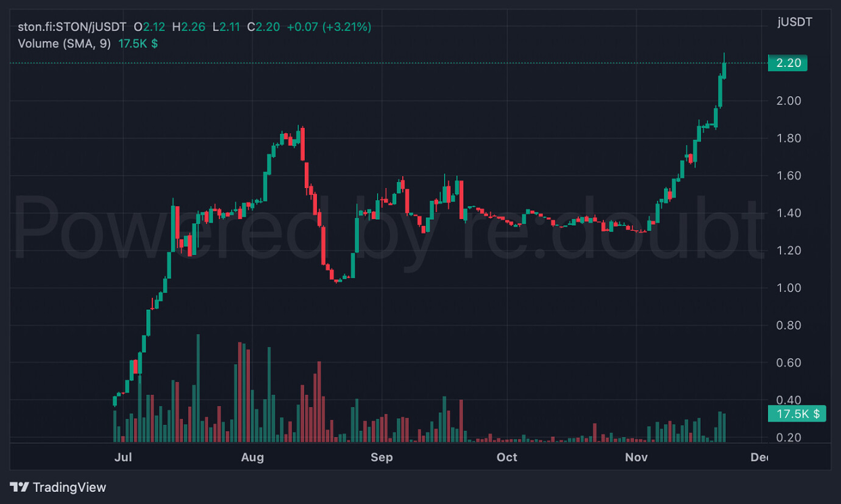The width and height of the screenshot is (841, 504).
Task: Click the 1.00 price axis label
Action: (789, 288)
